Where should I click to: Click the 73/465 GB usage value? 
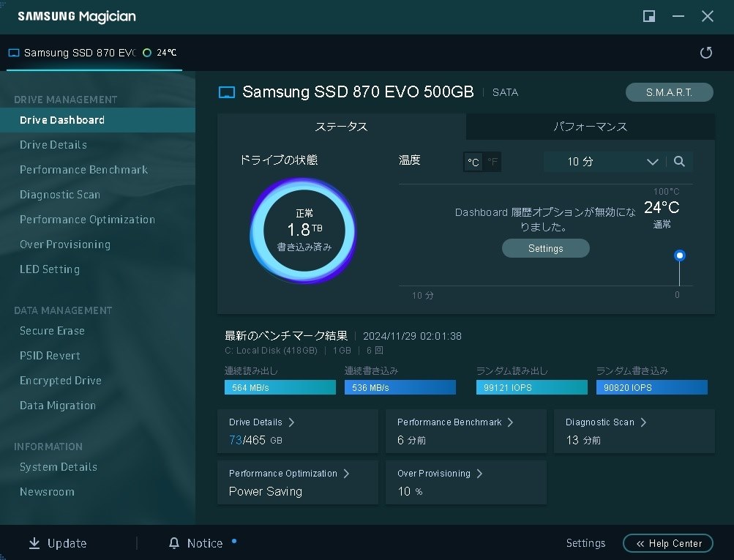[255, 440]
